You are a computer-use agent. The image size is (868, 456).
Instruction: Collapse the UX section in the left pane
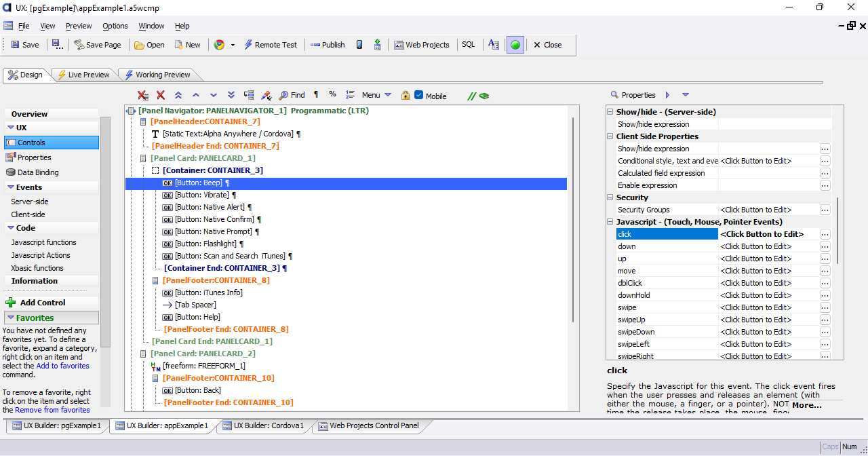pyautogui.click(x=11, y=128)
